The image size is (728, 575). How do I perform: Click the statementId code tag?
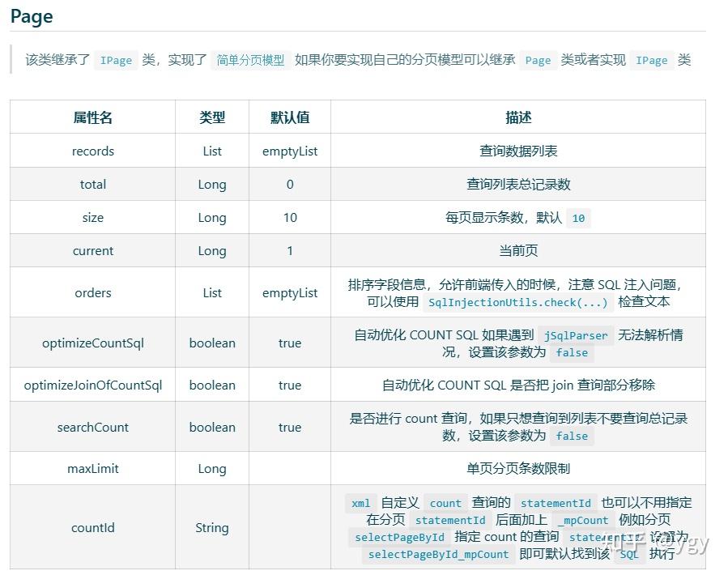coord(556,503)
